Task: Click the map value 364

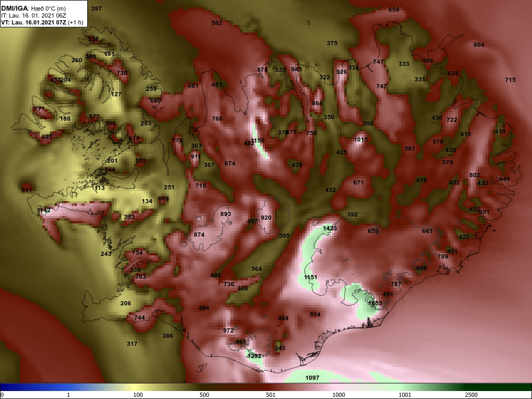Action: point(256,269)
